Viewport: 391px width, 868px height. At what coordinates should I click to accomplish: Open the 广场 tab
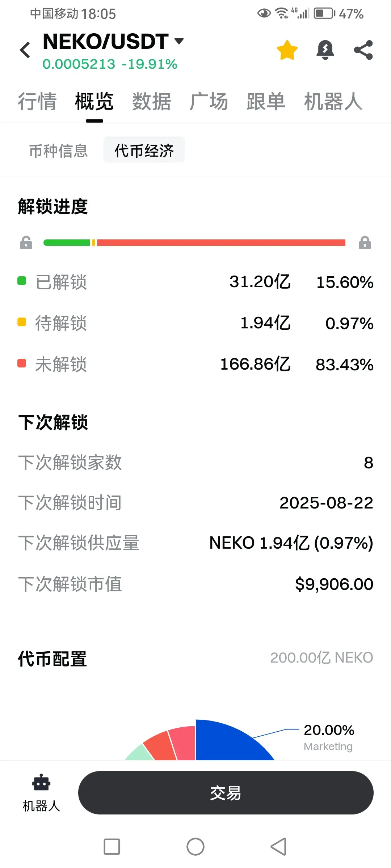click(209, 102)
